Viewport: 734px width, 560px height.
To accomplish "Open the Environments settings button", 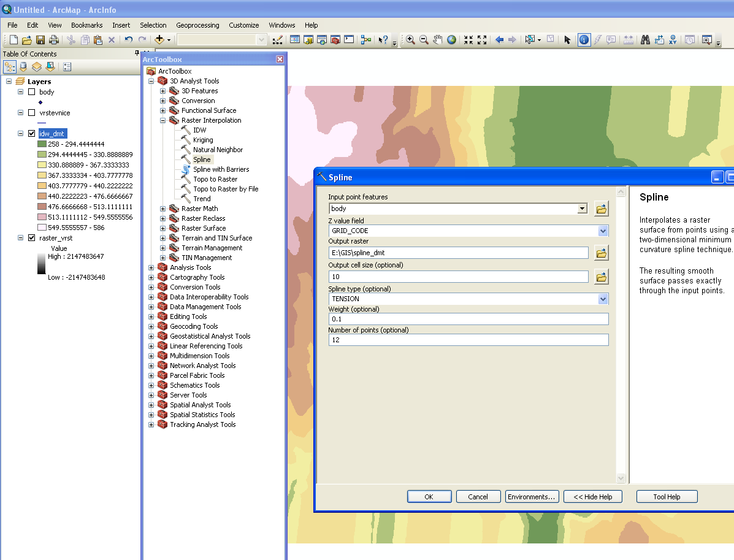I will click(x=531, y=497).
